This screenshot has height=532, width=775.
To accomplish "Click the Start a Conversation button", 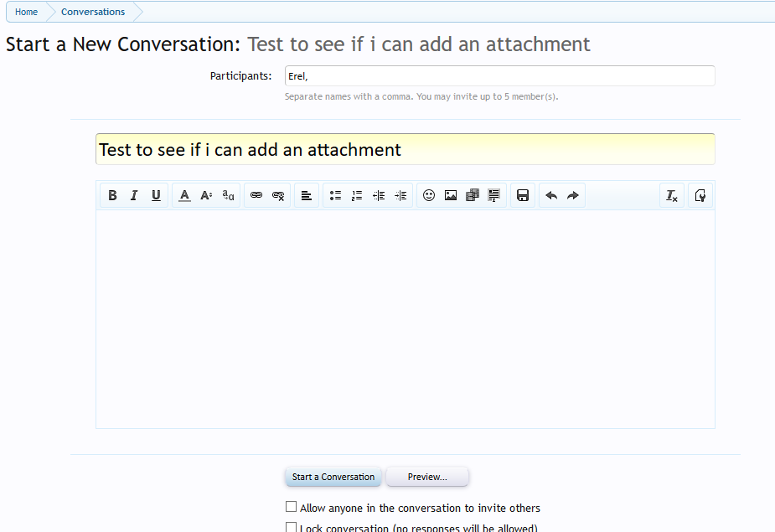I will click(333, 476).
